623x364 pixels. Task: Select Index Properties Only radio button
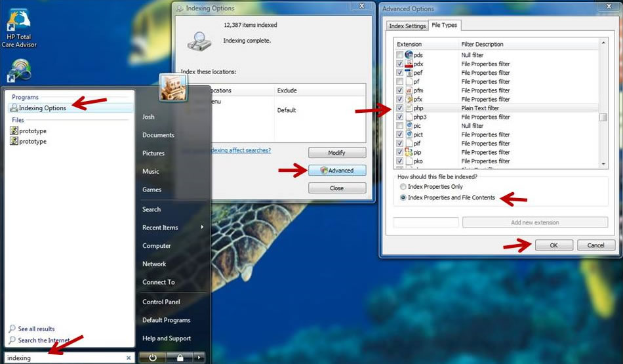[x=403, y=187]
